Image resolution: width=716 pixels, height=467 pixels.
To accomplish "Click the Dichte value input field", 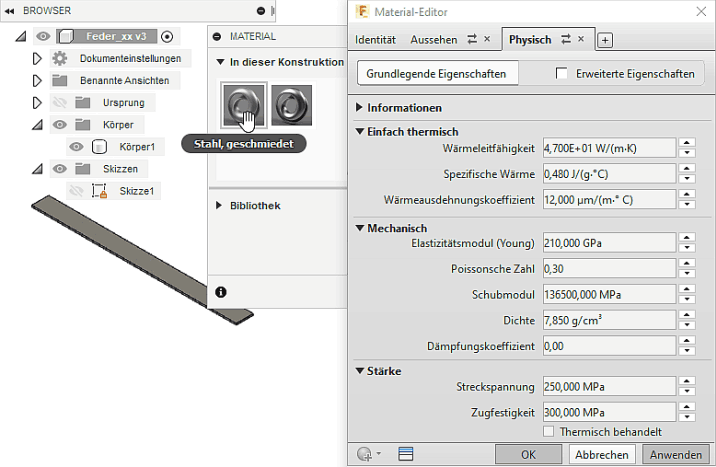I will tap(608, 321).
